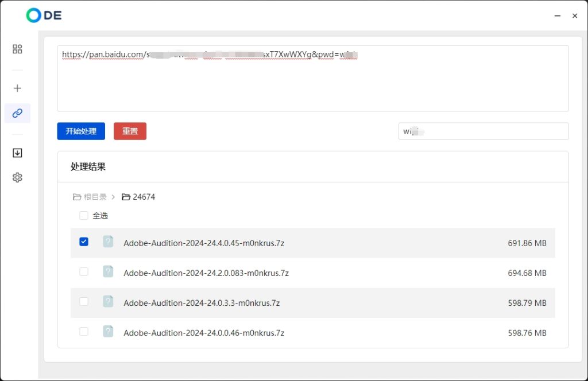This screenshot has height=381, width=588.
Task: Open the download list icon in sidebar
Action: [17, 153]
